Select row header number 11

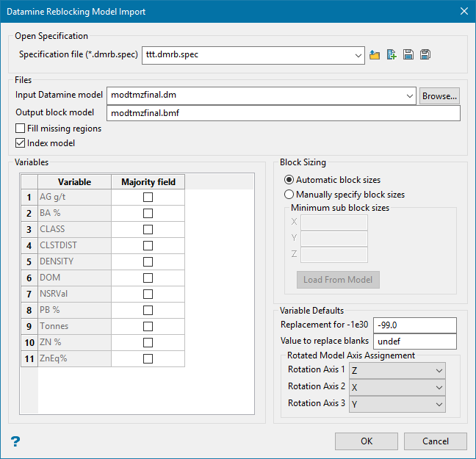(29, 359)
